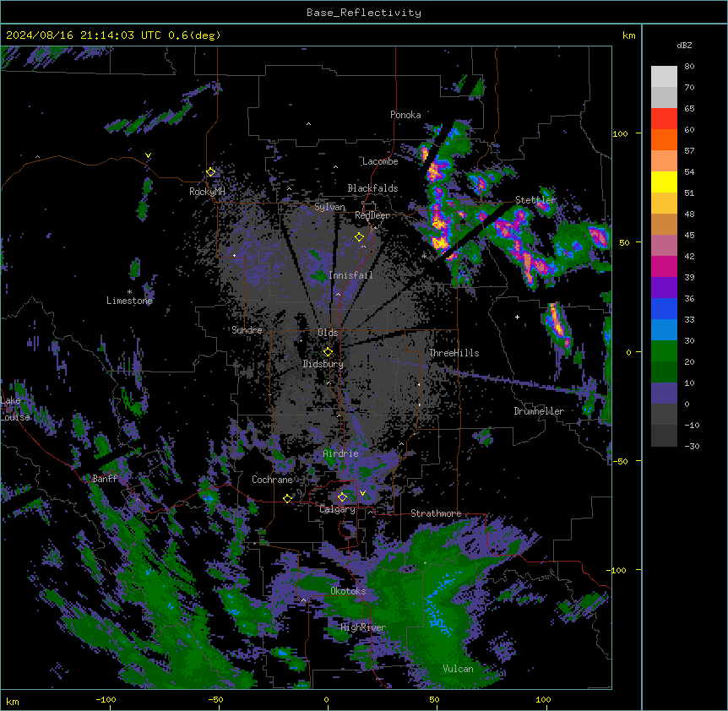
Task: Click the Blackfalds label
Action: tap(372, 188)
